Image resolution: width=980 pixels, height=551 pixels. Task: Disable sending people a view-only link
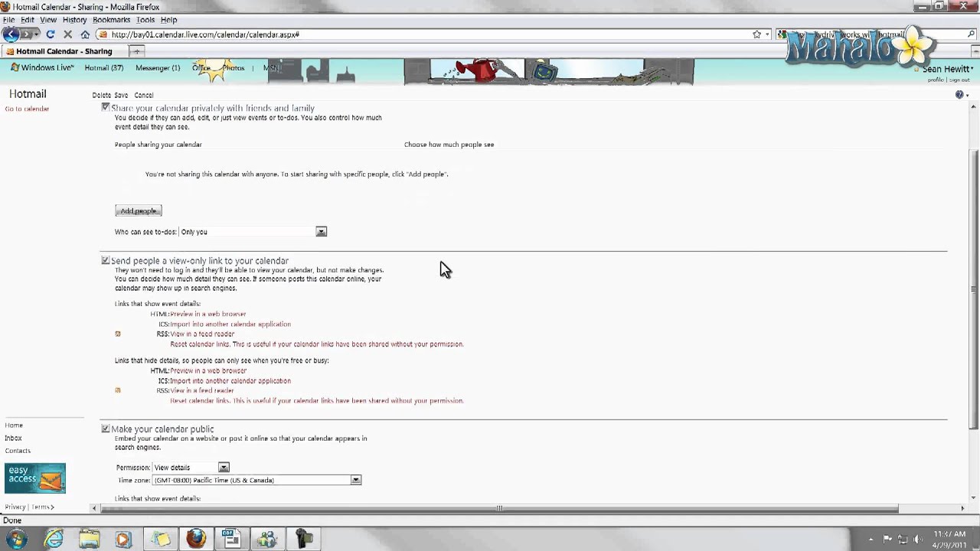[x=106, y=260]
